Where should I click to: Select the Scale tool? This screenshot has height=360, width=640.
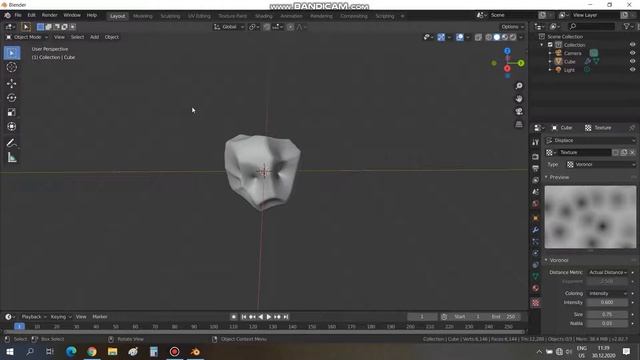12,112
